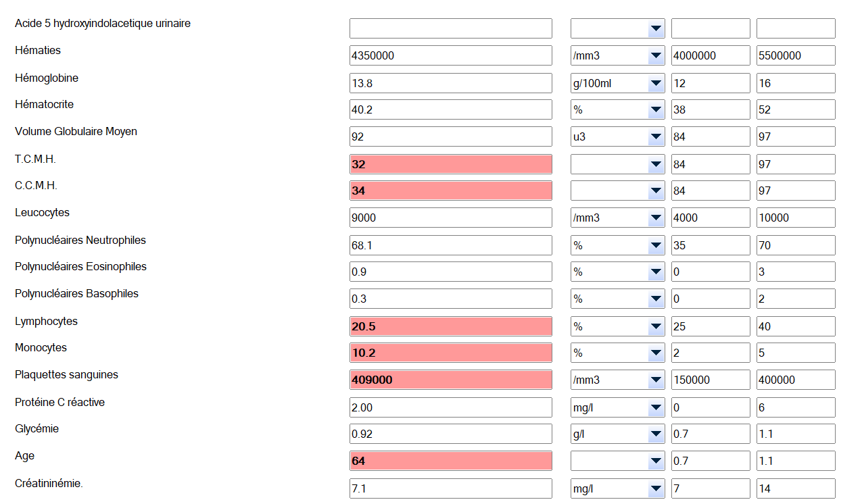Click the Age value field
The image size is (862, 504).
(450, 461)
